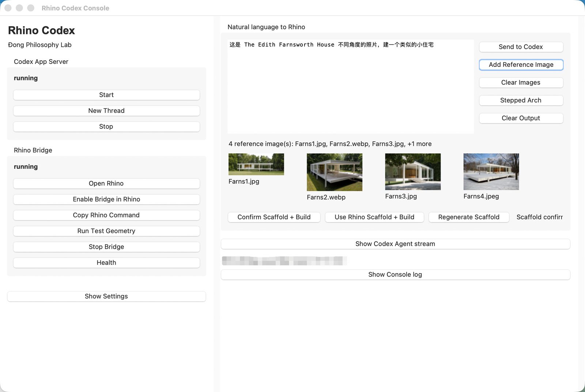Click the Farns1.jpg file name label
The image size is (585, 392).
tap(244, 182)
